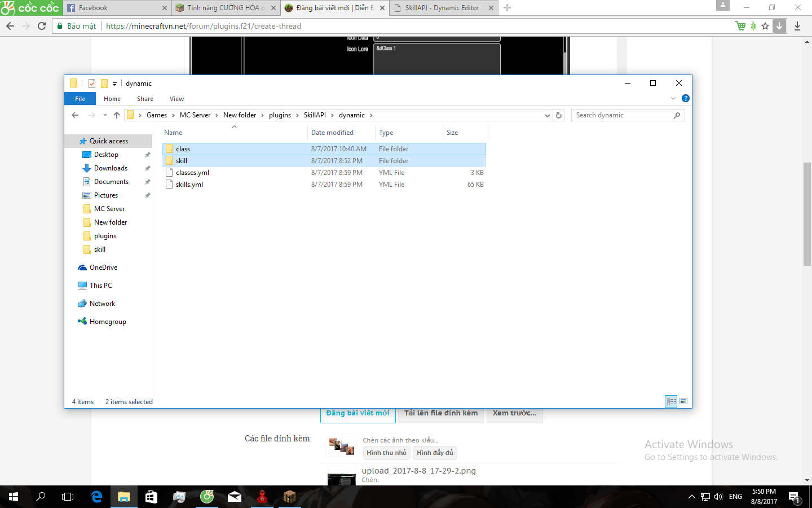
Task: Open Action Center notifications icon
Action: click(794, 497)
